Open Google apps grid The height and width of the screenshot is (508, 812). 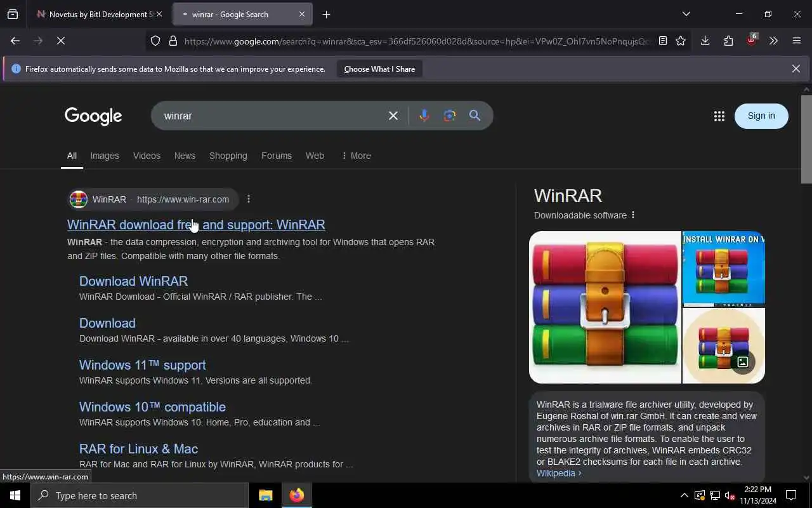click(x=719, y=116)
